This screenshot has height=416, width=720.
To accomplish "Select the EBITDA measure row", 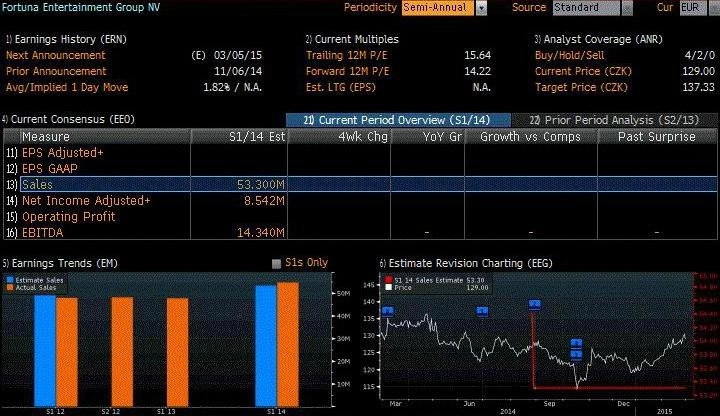I will (360, 232).
